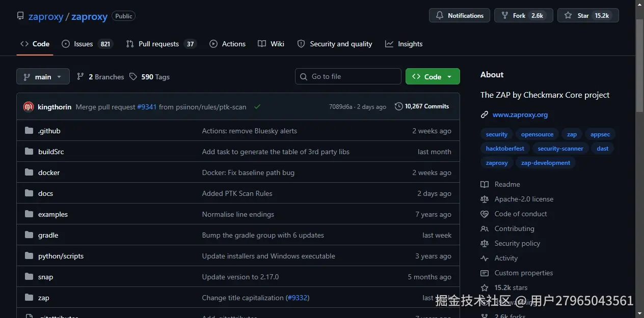Click the zap folder icon
Image resolution: width=644 pixels, height=318 pixels.
pyautogui.click(x=29, y=298)
